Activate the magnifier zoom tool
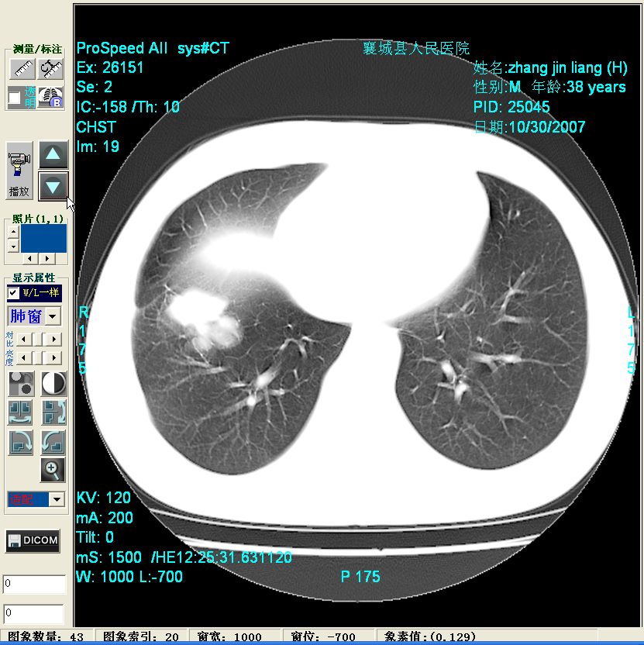The image size is (644, 645). tap(53, 469)
